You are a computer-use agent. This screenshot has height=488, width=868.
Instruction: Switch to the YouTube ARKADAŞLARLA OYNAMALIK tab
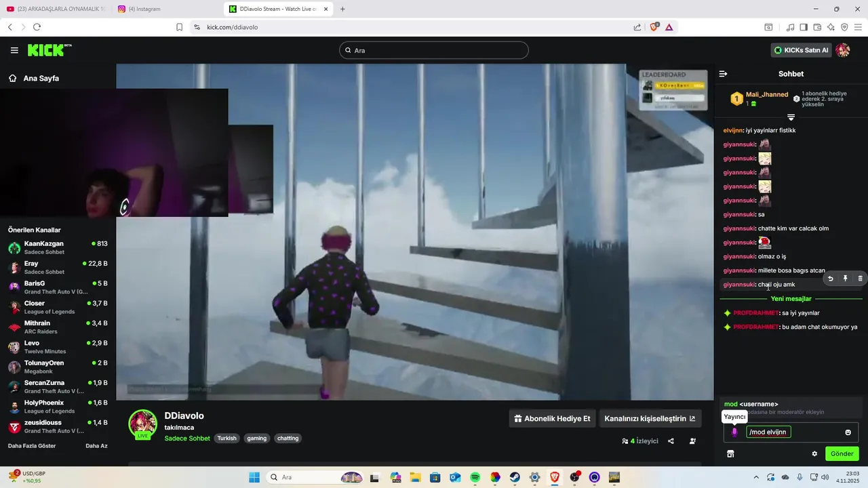pyautogui.click(x=56, y=9)
